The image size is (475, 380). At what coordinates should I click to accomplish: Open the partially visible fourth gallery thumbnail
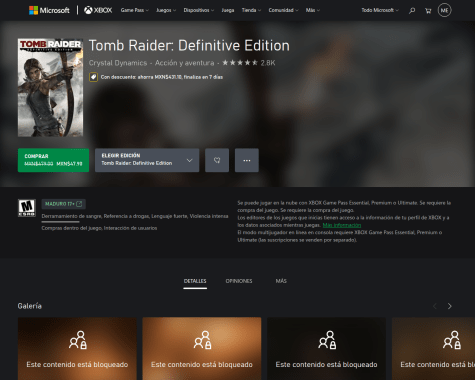(x=434, y=348)
